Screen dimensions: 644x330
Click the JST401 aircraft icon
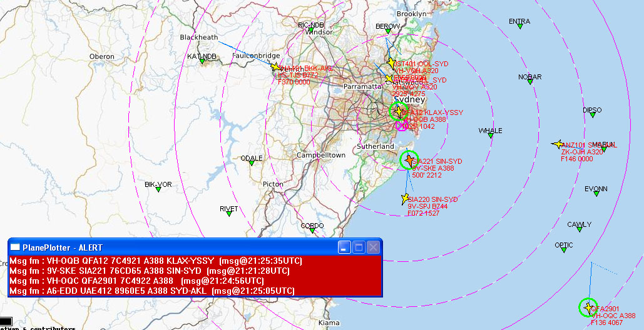point(391,63)
